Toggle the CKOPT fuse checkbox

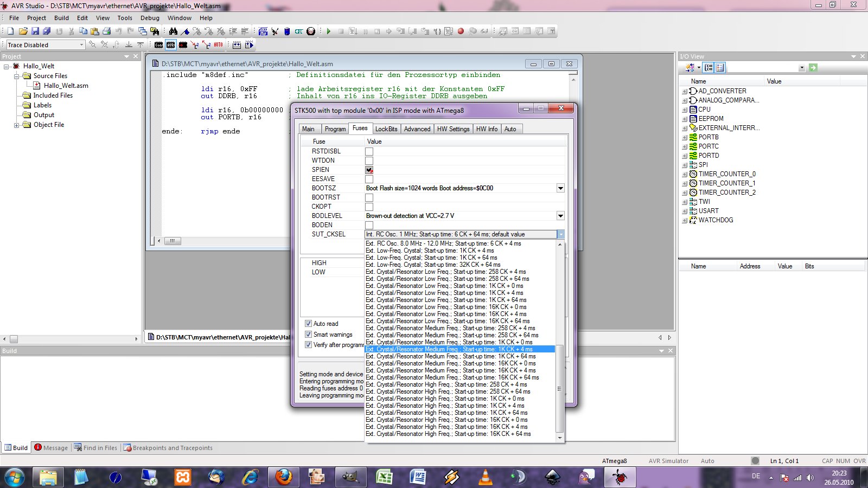click(x=369, y=207)
